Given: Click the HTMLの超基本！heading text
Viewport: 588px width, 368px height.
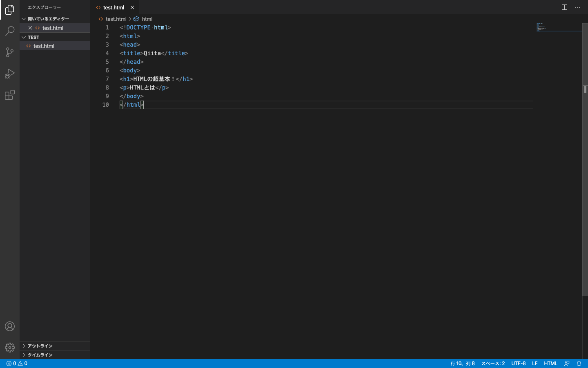Looking at the screenshot, I should point(154,79).
